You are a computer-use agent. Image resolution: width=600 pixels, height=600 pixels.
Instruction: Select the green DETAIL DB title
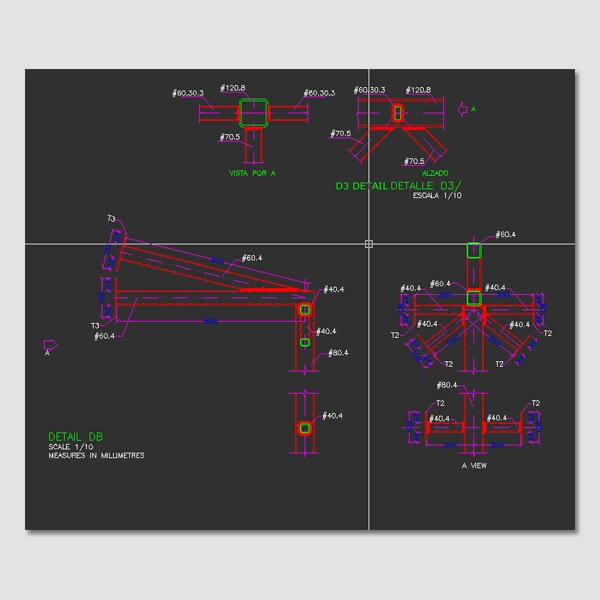pos(76,437)
